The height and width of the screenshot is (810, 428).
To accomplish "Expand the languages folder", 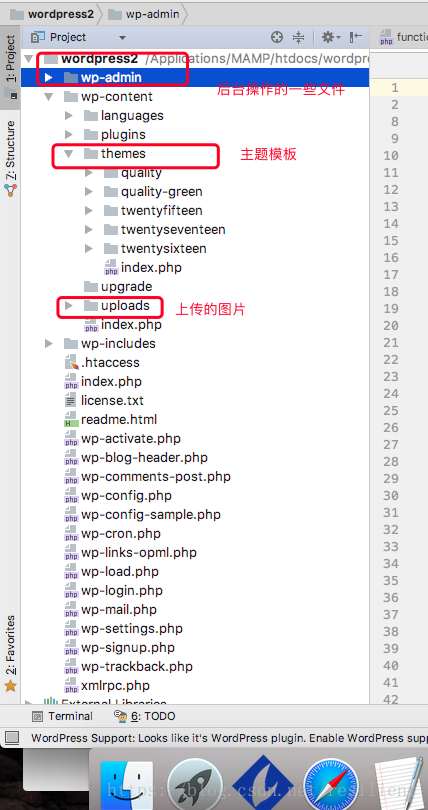I will (69, 116).
